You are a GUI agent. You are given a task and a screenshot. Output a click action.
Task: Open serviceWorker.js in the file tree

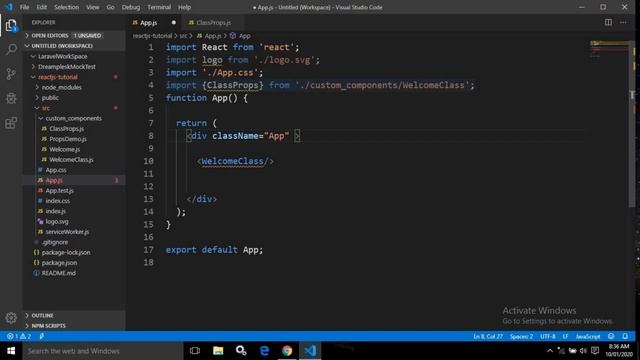click(x=67, y=232)
